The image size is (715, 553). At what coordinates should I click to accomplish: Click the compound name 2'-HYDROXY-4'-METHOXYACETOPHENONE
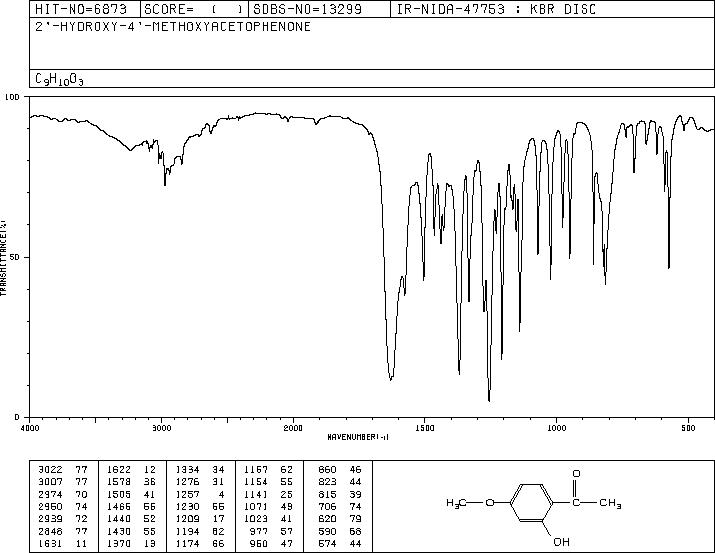point(173,26)
